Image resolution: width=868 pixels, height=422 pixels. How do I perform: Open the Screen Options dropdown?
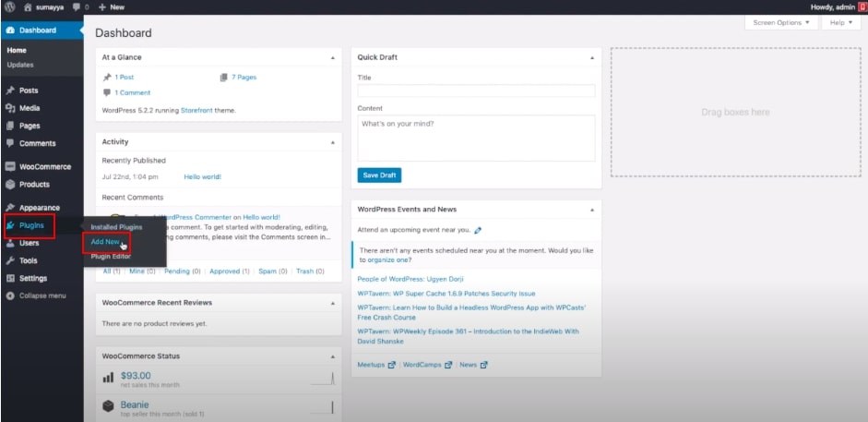[781, 23]
